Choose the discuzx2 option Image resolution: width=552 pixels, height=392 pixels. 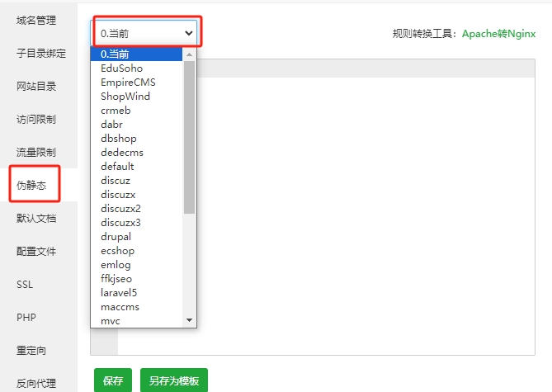pyautogui.click(x=137, y=209)
